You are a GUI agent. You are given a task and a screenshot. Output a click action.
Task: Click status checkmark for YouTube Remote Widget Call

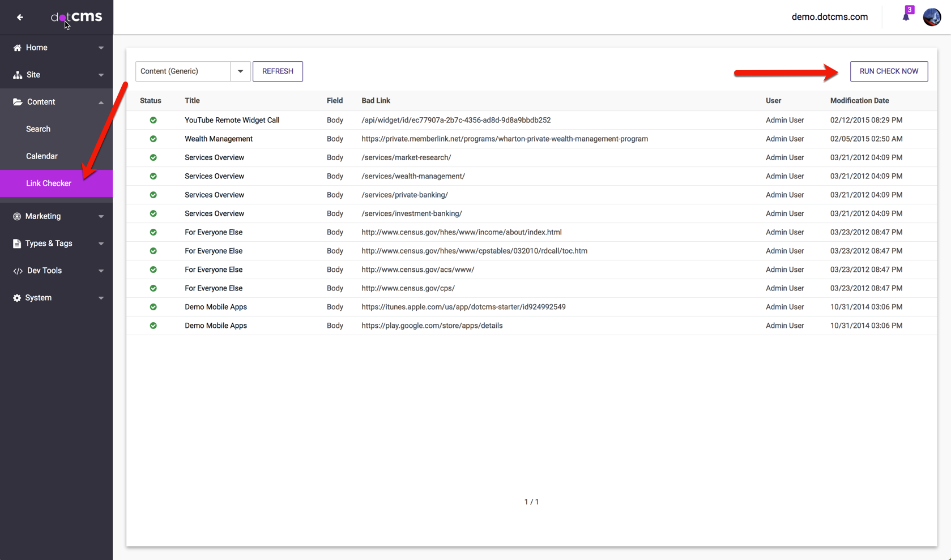click(153, 120)
